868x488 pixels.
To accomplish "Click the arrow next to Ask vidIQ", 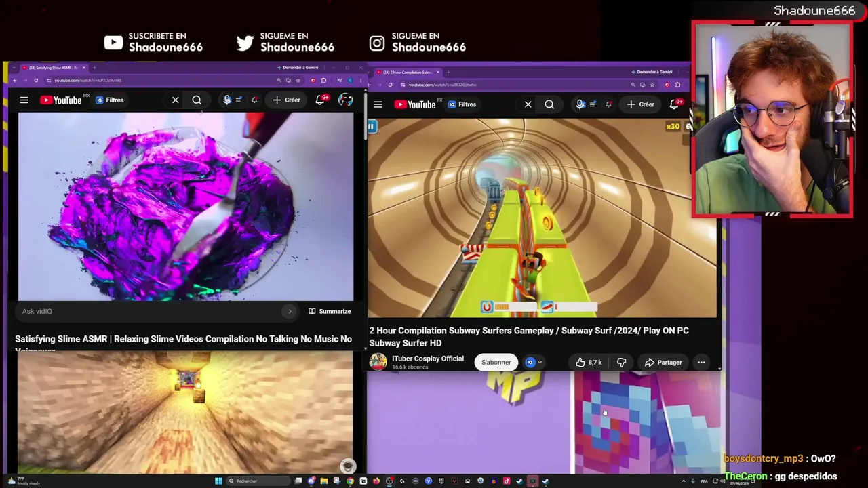I will (x=290, y=311).
